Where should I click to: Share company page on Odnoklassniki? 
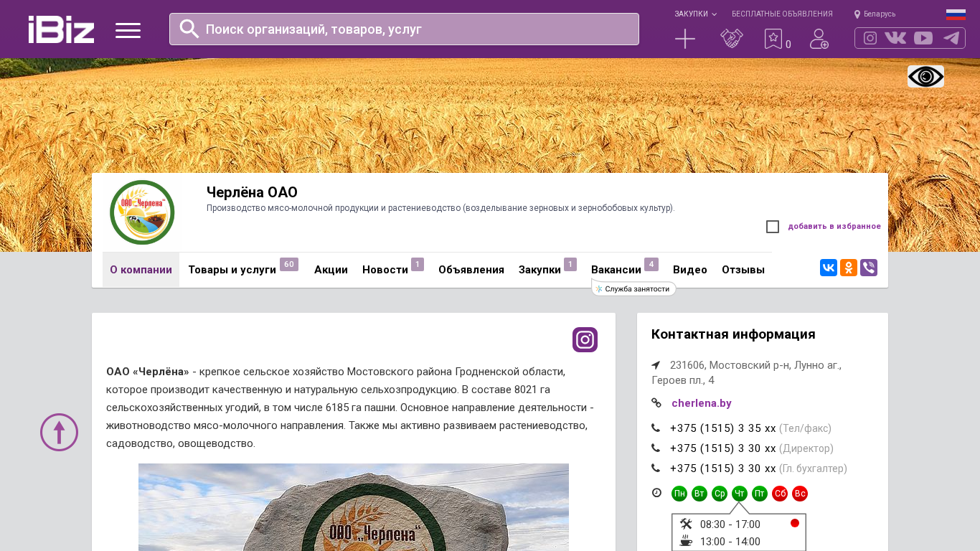click(x=849, y=268)
